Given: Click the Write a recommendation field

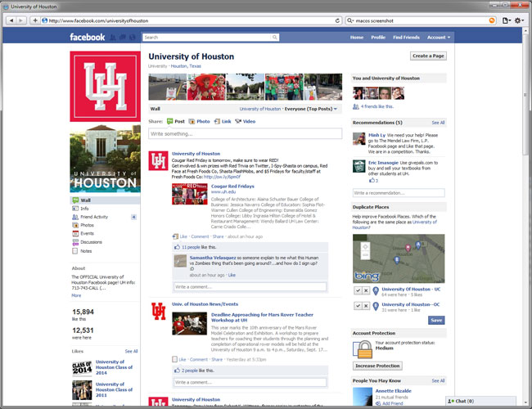Looking at the screenshot, I should (399, 193).
